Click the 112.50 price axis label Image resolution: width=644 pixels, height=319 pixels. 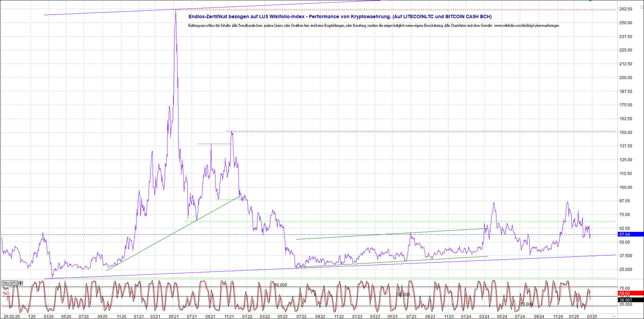pos(626,174)
